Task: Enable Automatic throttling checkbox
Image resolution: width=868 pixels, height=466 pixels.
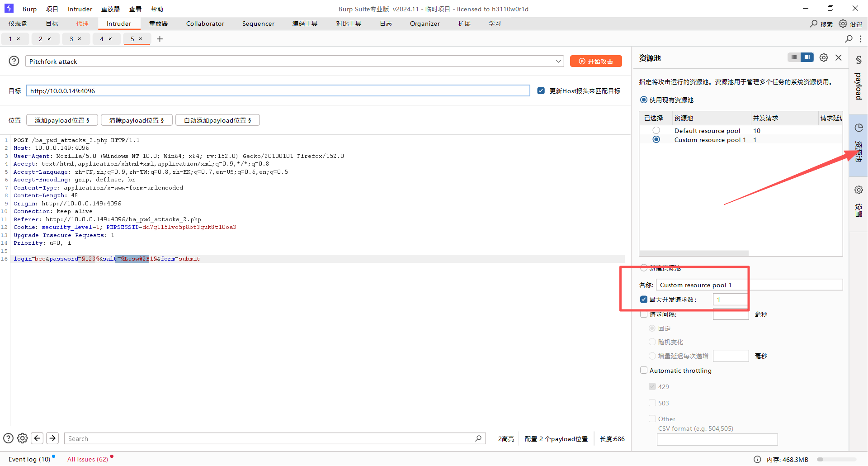Action: click(644, 370)
